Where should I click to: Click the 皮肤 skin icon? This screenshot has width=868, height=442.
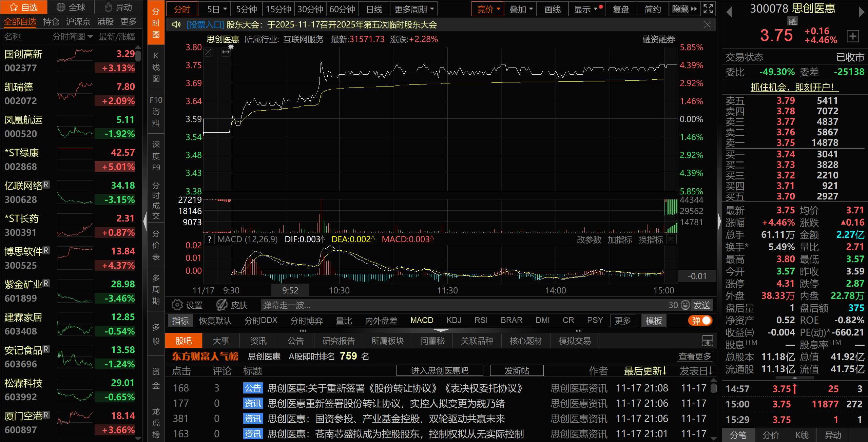point(222,305)
